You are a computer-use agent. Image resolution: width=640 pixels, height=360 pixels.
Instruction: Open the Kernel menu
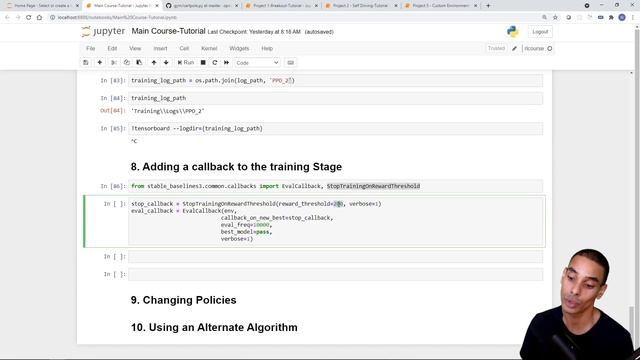point(209,48)
